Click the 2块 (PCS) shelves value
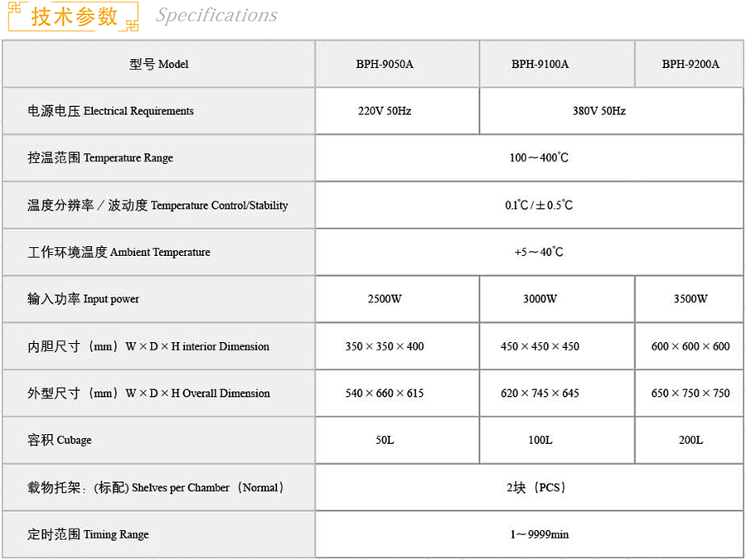The image size is (746, 560). tap(539, 487)
